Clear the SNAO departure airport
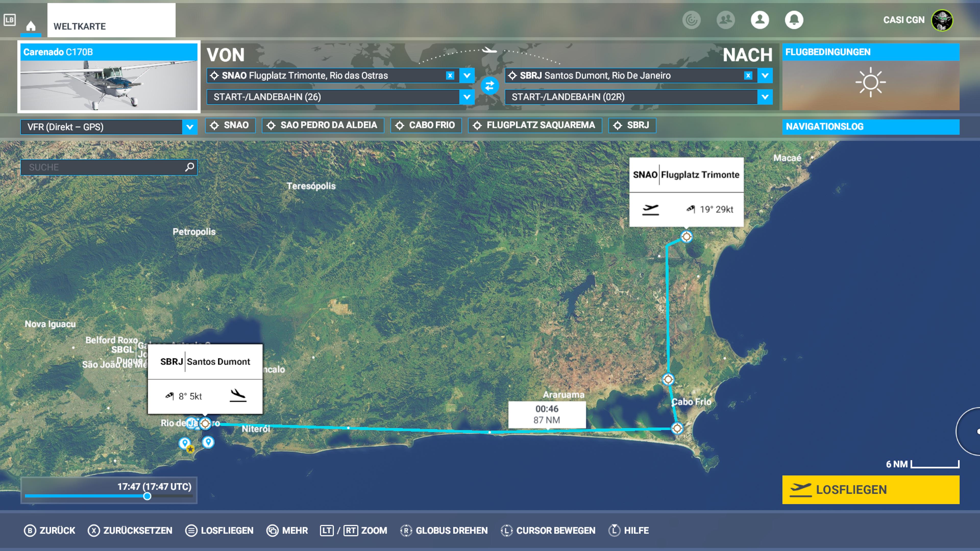This screenshot has height=551, width=980. (450, 75)
